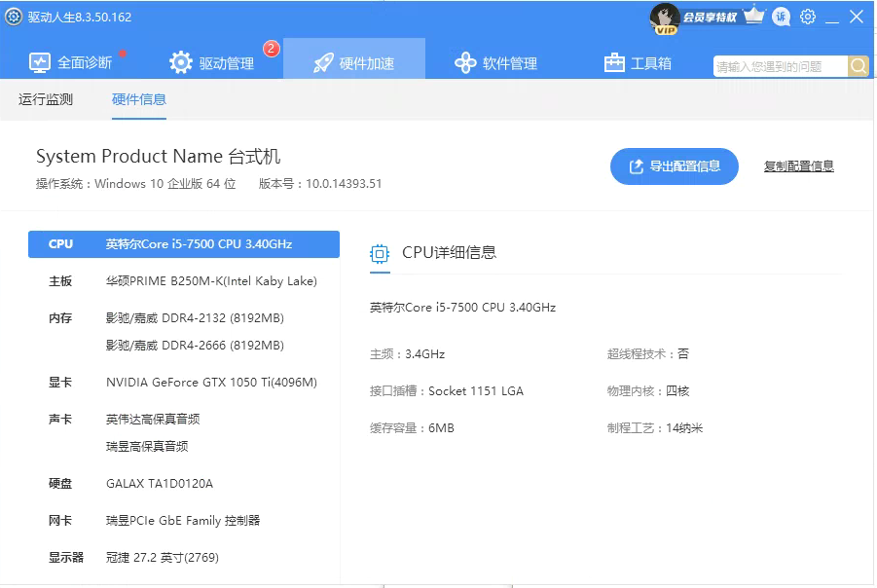Open the 诉 feedback icon
Screen dimensions: 877x588
point(781,17)
